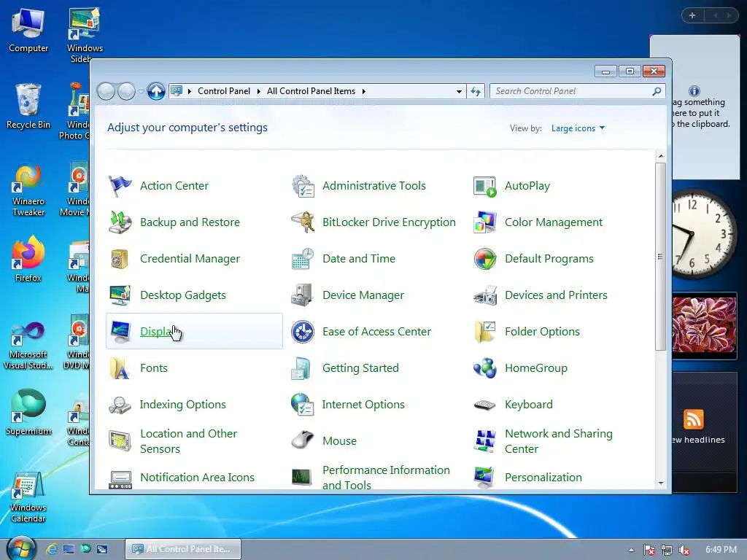Open the Color Management icon
Screen dimensions: 747x560
485,222
